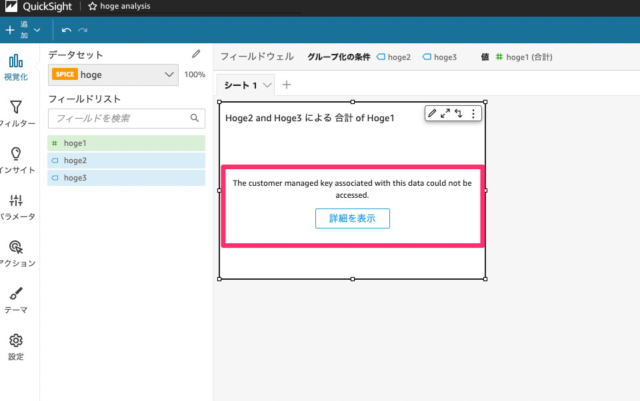Click the 100% SPICE import indicator
640x401 pixels.
pos(195,75)
